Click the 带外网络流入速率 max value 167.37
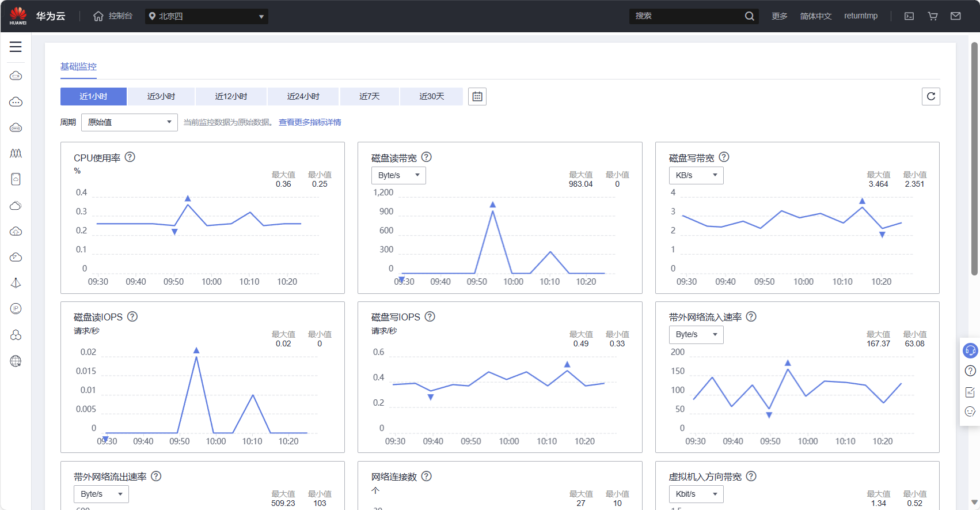This screenshot has height=510, width=980. coord(879,344)
